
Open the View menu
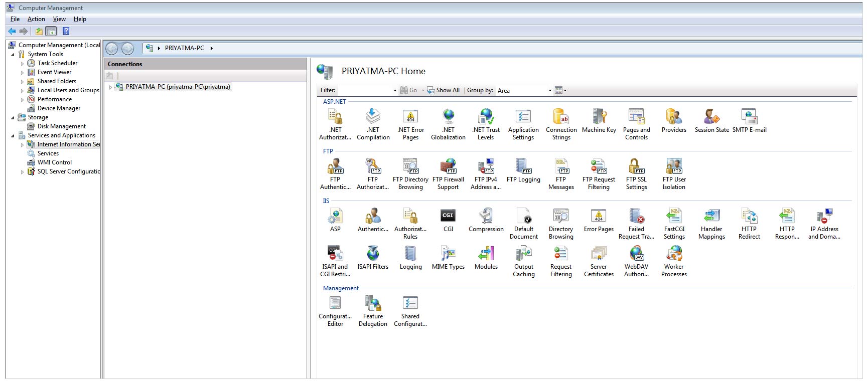(59, 19)
